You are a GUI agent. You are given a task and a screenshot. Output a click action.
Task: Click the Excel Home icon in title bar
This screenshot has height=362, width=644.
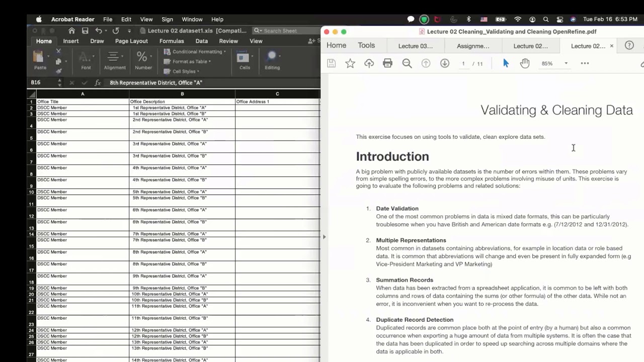pyautogui.click(x=71, y=31)
